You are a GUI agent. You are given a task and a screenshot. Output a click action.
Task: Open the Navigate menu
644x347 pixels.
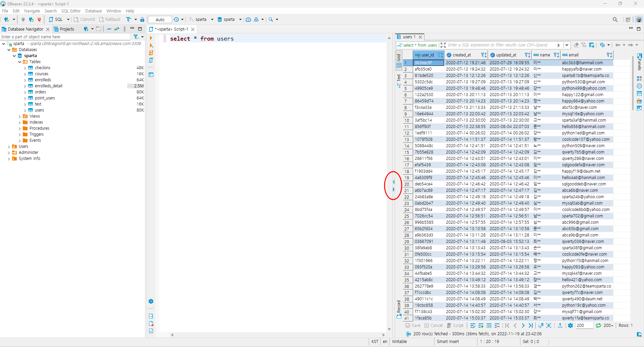point(32,11)
